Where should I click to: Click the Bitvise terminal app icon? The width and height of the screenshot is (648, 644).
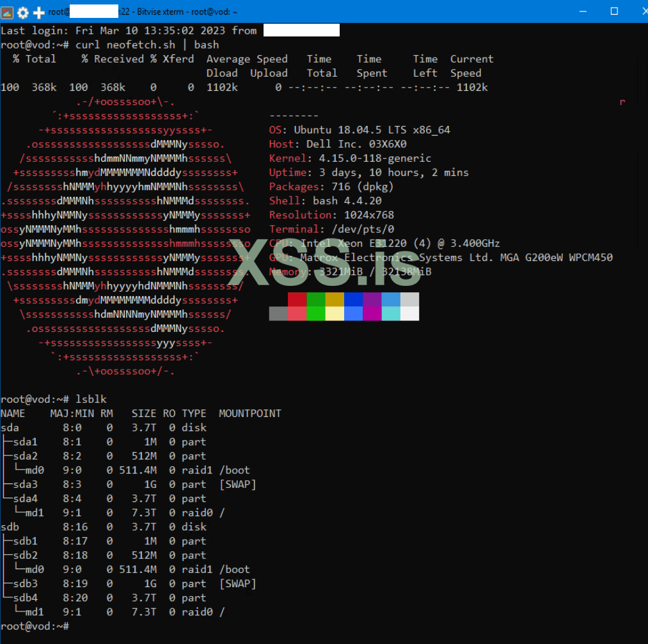7,13
